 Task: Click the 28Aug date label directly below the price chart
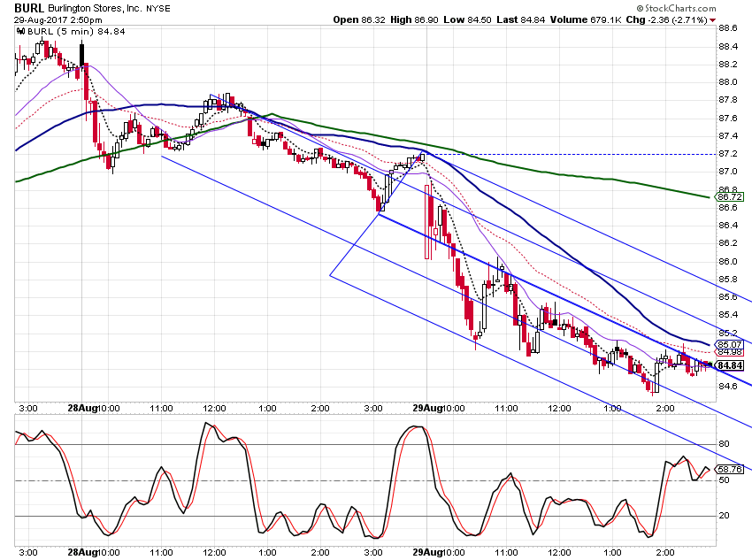pos(82,408)
